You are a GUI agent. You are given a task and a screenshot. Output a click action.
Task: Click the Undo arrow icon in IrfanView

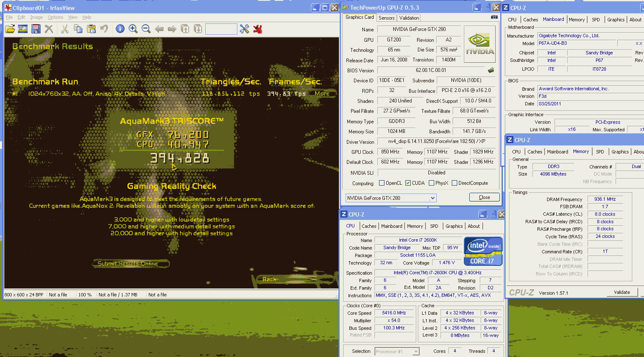[x=104, y=29]
